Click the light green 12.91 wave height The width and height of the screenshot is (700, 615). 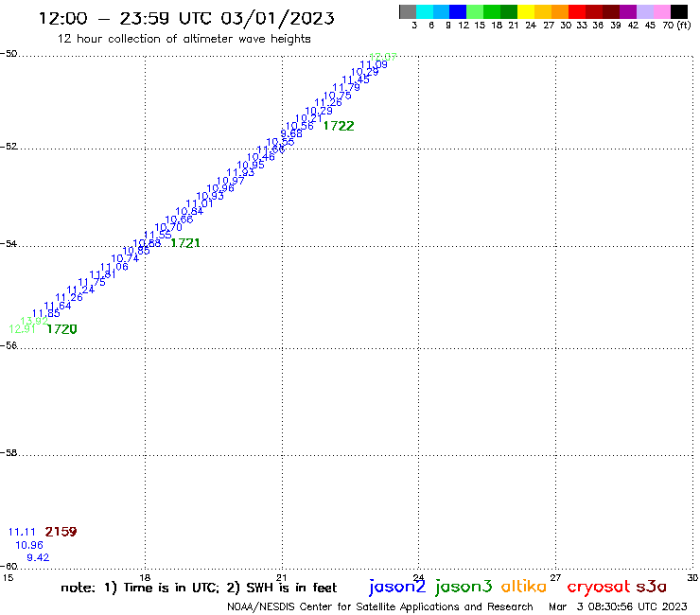click(x=23, y=329)
